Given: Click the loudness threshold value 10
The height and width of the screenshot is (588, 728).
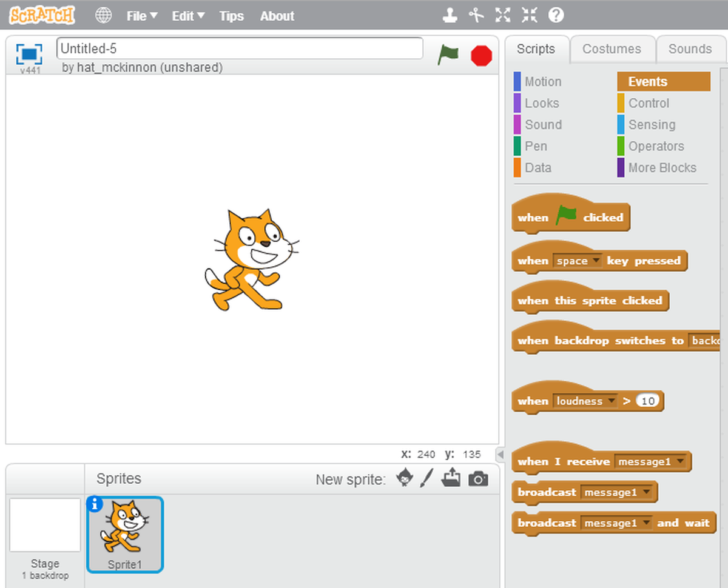Looking at the screenshot, I should tap(648, 401).
